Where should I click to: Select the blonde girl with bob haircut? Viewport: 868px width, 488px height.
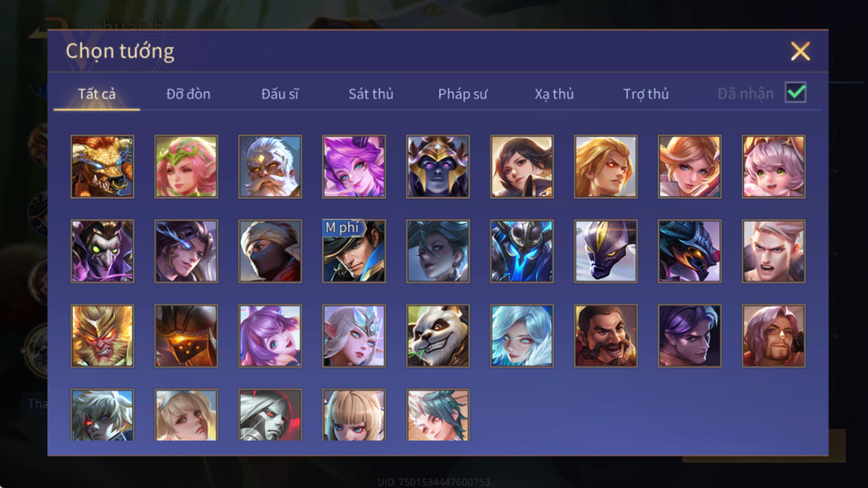click(354, 415)
